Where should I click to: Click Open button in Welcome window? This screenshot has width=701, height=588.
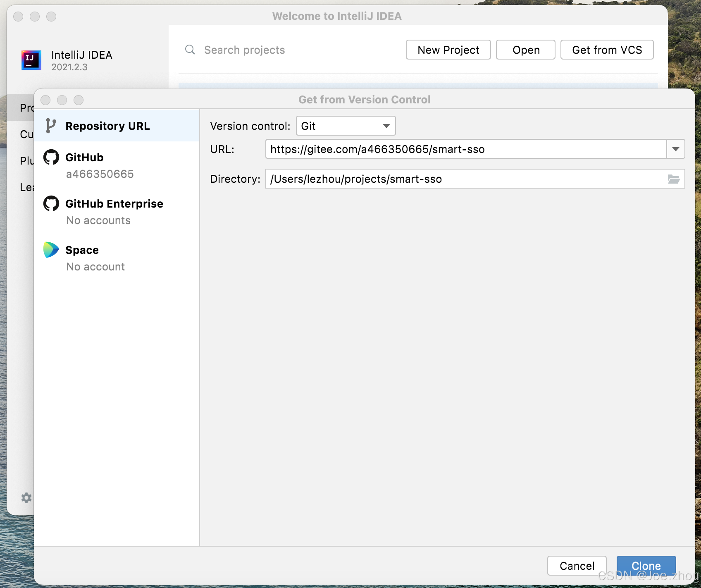coord(526,50)
